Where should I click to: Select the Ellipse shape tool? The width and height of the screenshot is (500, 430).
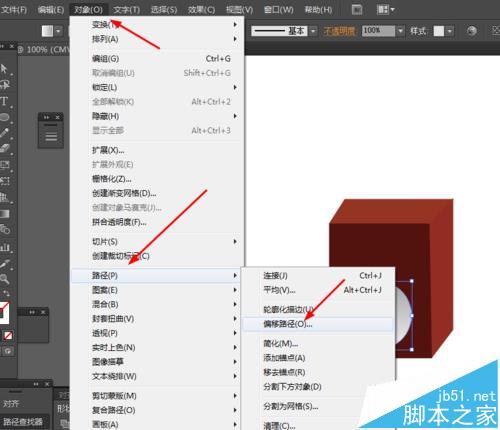[4, 117]
